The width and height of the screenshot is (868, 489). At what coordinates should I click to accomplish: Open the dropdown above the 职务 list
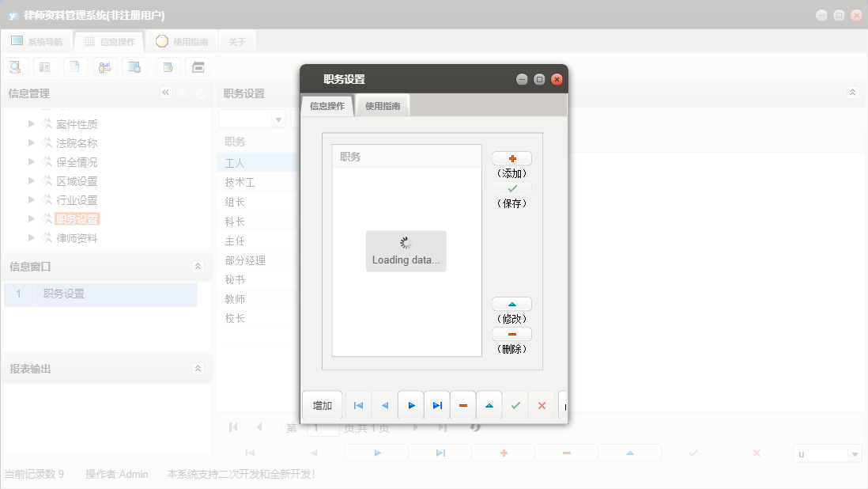[x=278, y=117]
